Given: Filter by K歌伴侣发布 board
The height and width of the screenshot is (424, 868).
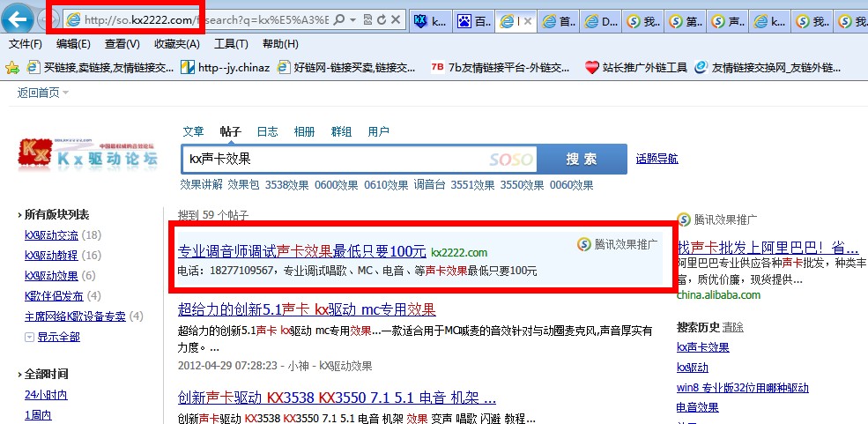Looking at the screenshot, I should pos(54,296).
